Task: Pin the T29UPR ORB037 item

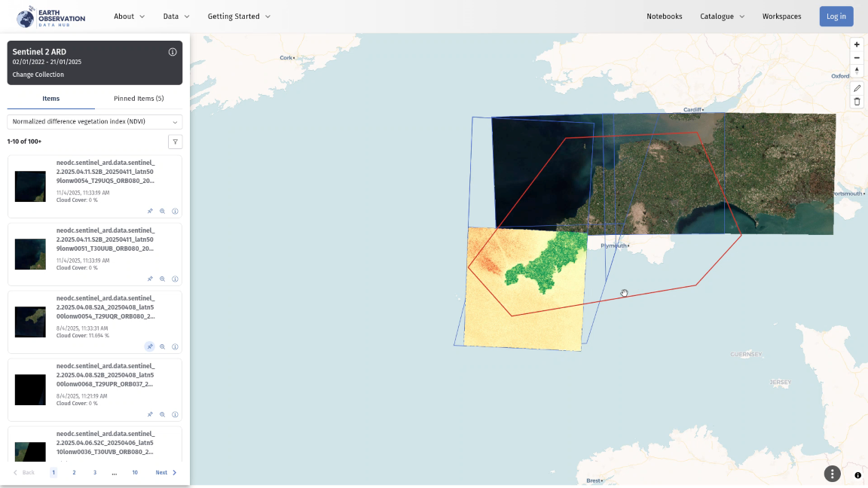Action: coord(150,415)
